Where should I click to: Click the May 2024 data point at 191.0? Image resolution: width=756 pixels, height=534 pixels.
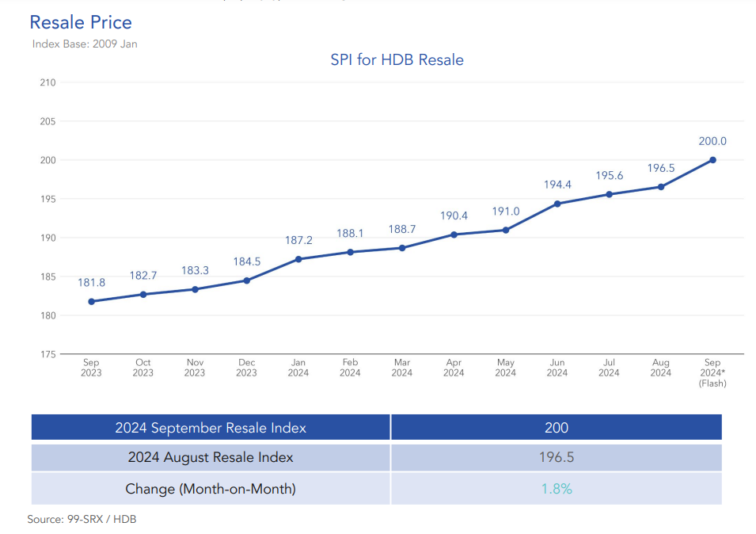tap(506, 229)
